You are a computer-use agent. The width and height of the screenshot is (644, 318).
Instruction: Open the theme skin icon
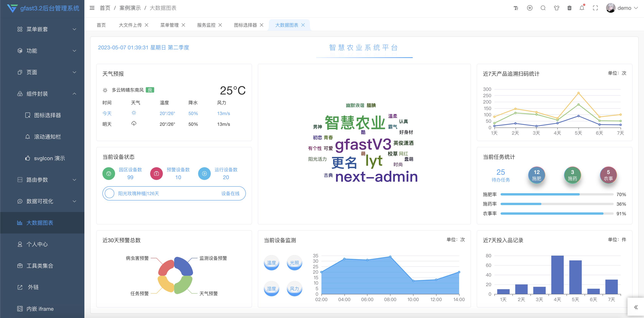pyautogui.click(x=556, y=8)
